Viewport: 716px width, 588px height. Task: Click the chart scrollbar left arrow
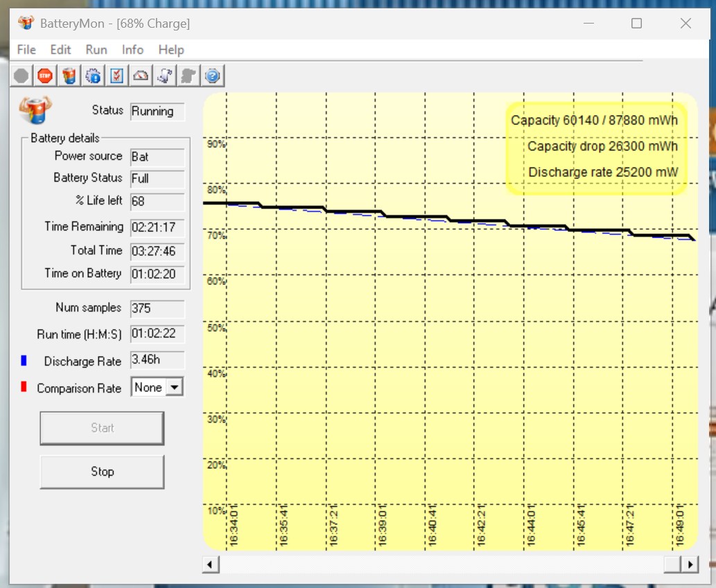(x=211, y=564)
